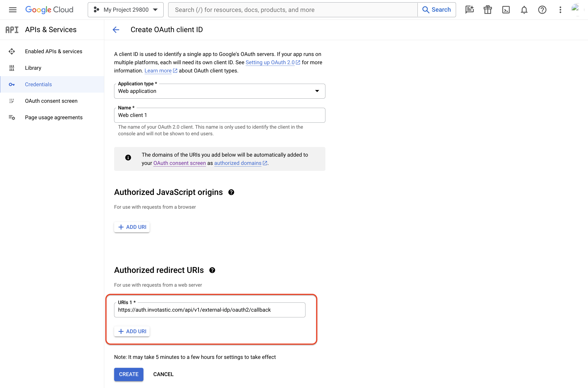Click the Cloud Shell terminal icon

505,10
